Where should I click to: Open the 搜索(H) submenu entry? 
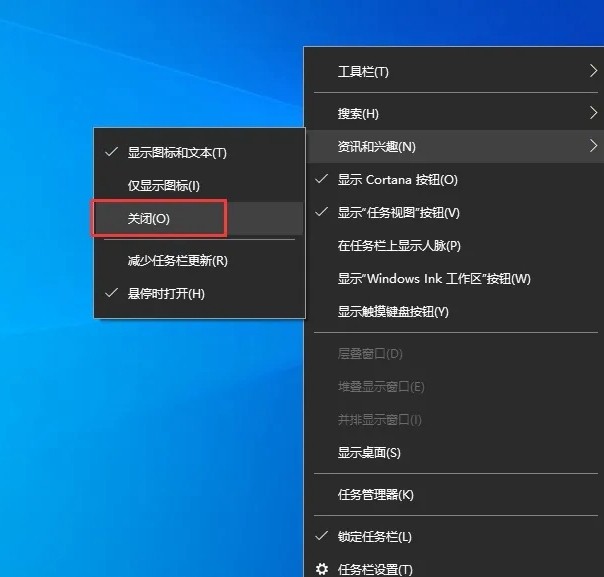click(455, 113)
